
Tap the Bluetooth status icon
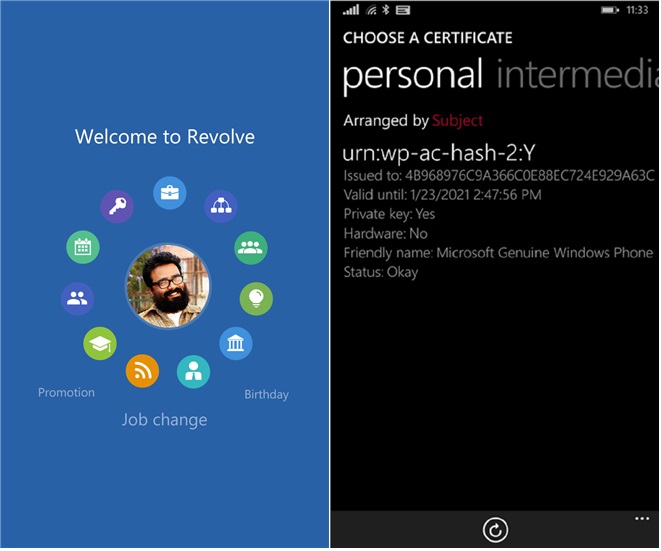tap(386, 10)
